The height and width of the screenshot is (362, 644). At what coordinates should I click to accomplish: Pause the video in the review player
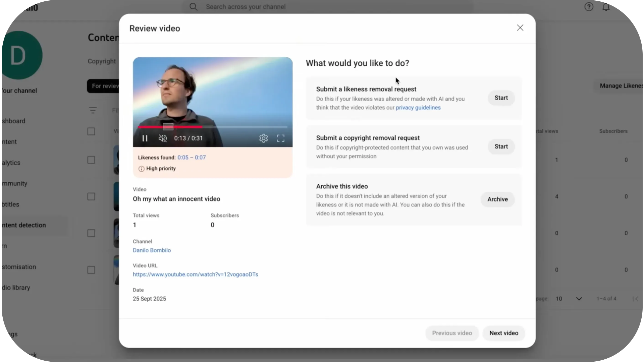pos(145,138)
